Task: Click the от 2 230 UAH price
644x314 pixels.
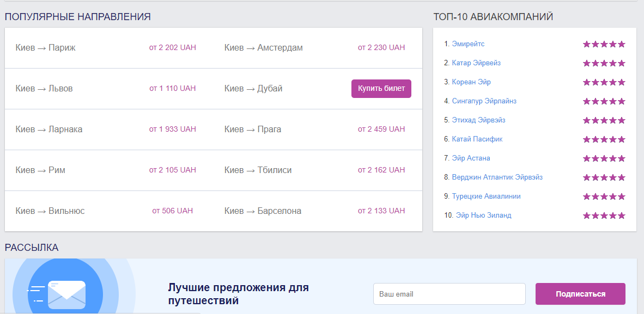Action: (x=381, y=47)
